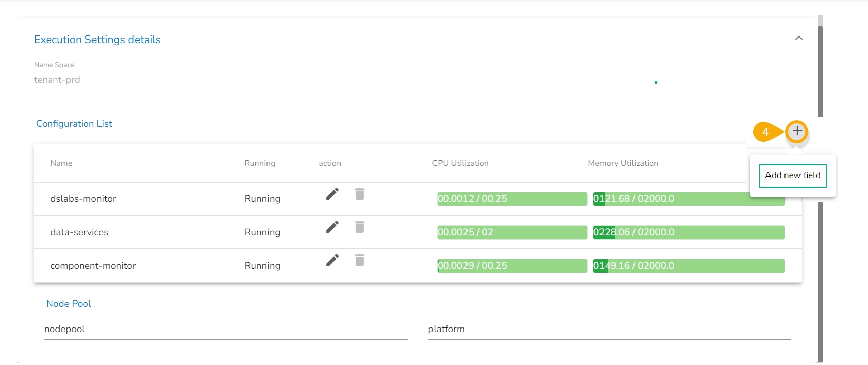Viewport: 868px width, 365px height.
Task: Select the data-services row name
Action: click(79, 232)
